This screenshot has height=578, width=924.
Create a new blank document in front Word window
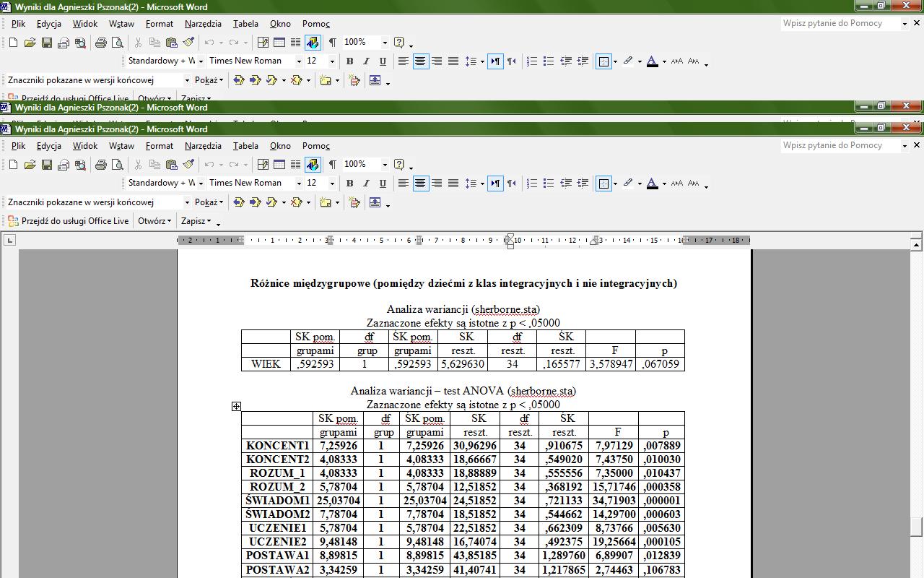point(13,165)
